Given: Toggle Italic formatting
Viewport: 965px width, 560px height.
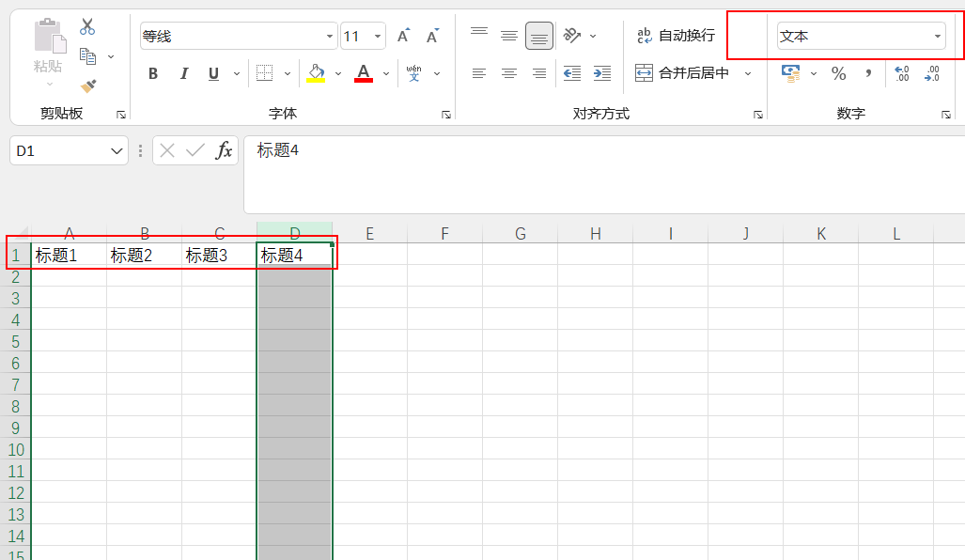Looking at the screenshot, I should click(183, 74).
